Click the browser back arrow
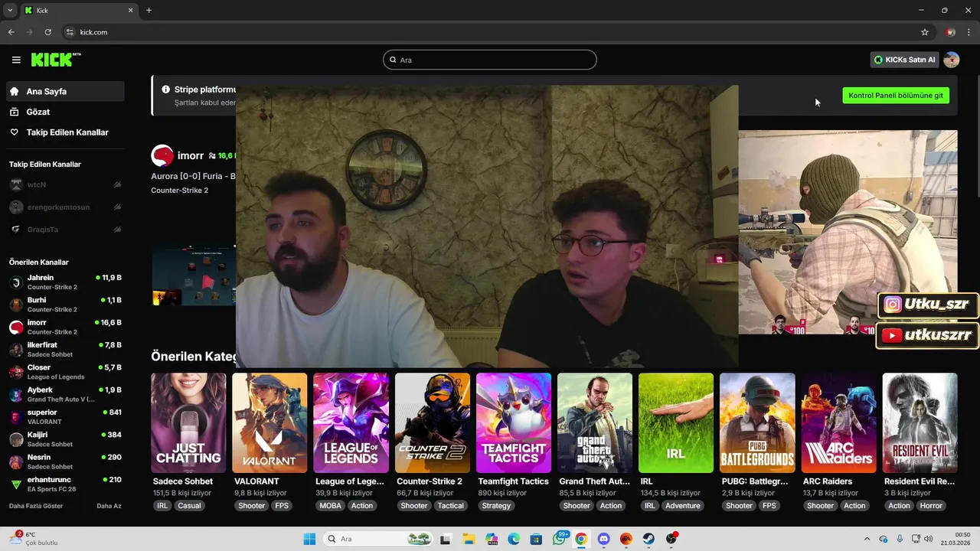Image resolution: width=980 pixels, height=551 pixels. [x=11, y=32]
